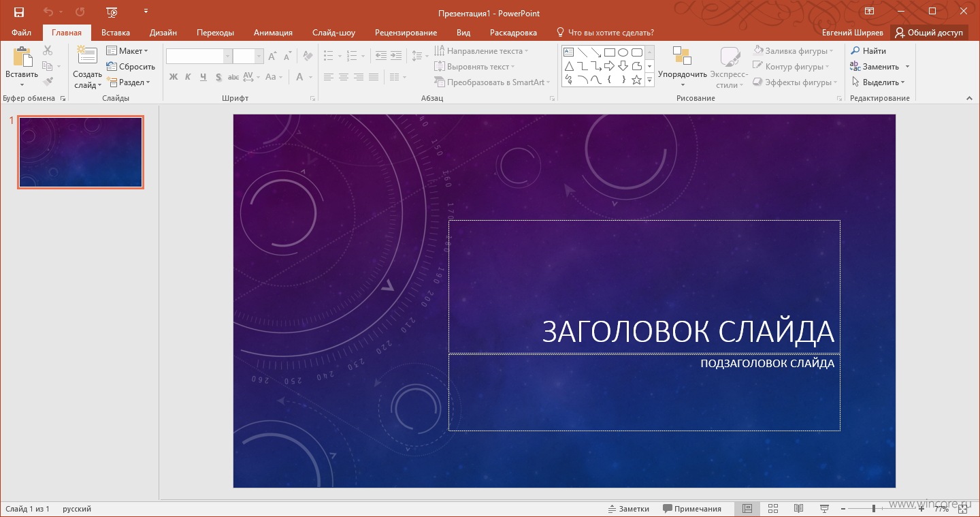Screen dimensions: 980x517
Task: Toggle bold Ж formatting
Action: pyautogui.click(x=173, y=78)
